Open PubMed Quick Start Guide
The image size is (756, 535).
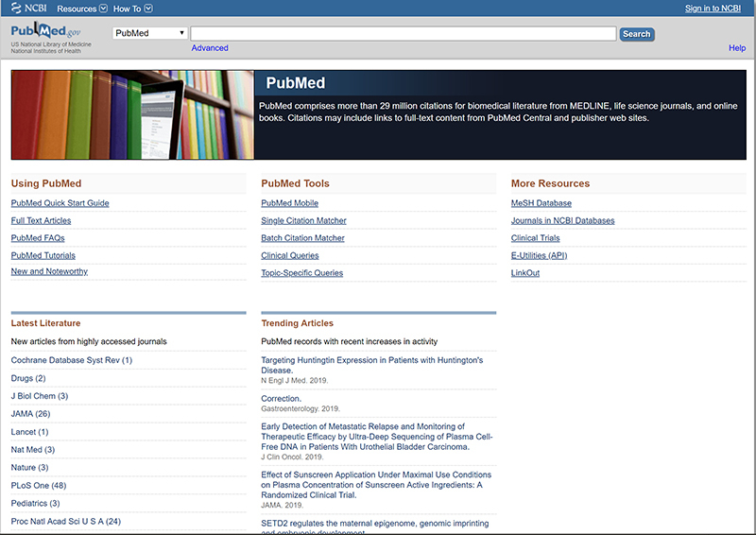coord(60,203)
